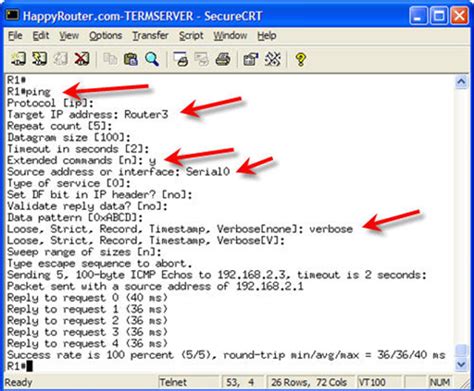The height and width of the screenshot is (391, 474).
Task: Click the window title 'HappyRouter.com-TERMSERVER - SecureCRT'
Action: pyautogui.click(x=143, y=16)
